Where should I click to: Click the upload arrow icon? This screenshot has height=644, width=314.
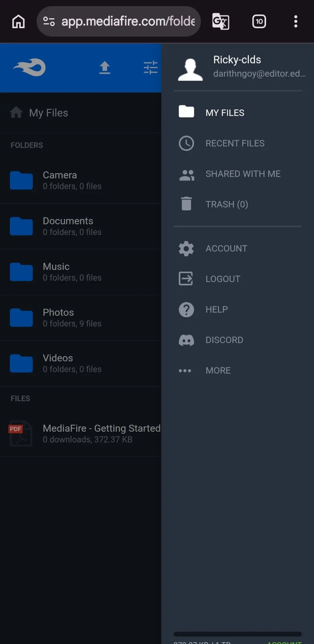[105, 68]
